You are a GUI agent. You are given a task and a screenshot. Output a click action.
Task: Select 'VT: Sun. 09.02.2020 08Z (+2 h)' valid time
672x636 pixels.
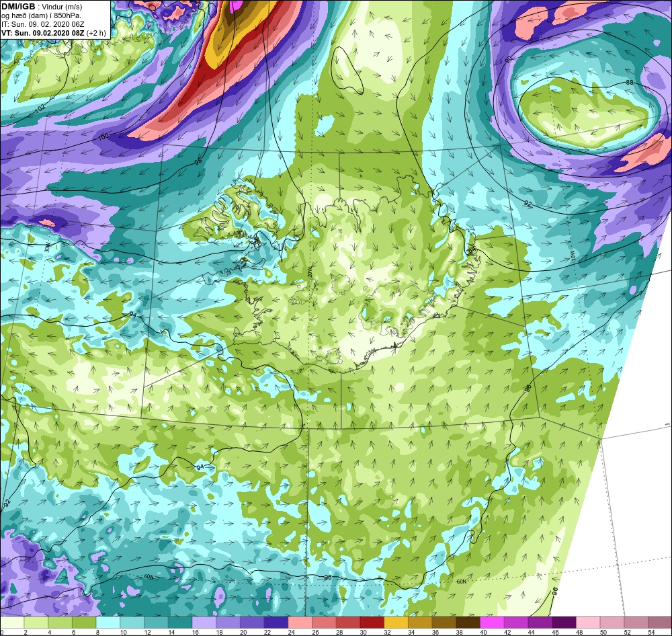[x=54, y=33]
